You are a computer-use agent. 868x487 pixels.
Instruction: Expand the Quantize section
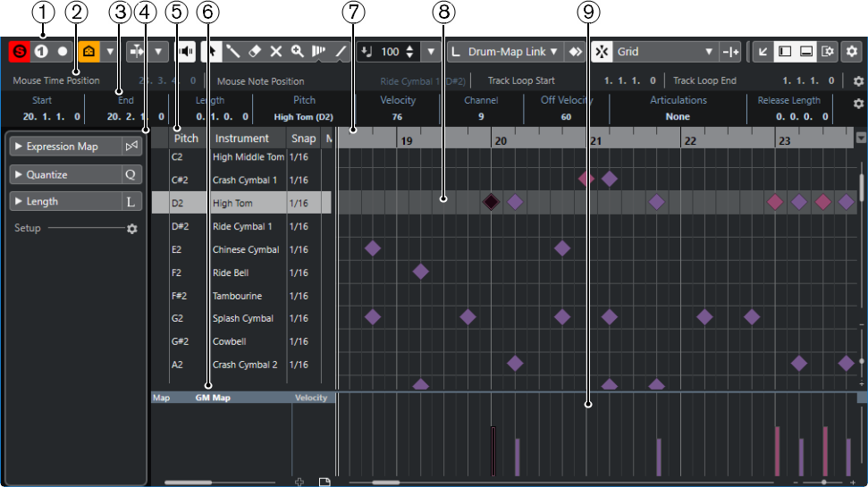click(18, 174)
